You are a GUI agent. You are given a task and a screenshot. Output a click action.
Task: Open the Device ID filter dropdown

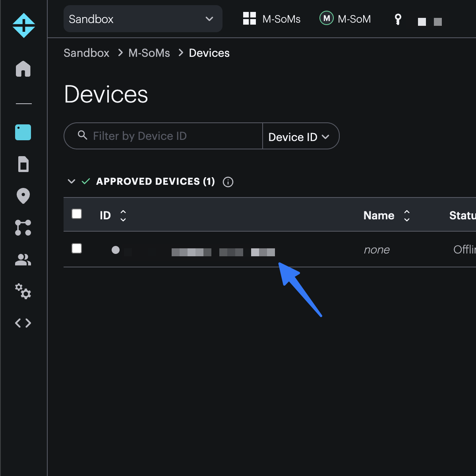coord(300,136)
